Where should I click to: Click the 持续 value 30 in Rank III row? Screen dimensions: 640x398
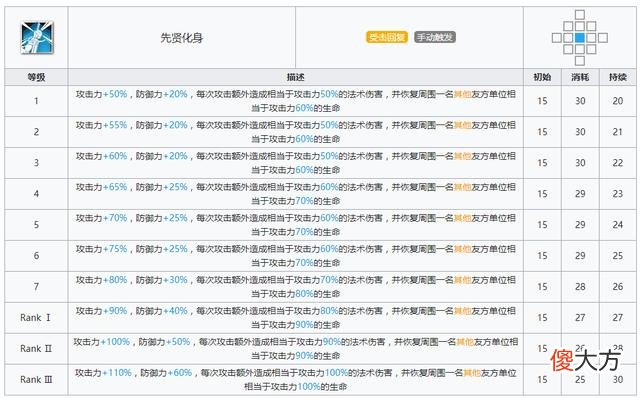[618, 380]
